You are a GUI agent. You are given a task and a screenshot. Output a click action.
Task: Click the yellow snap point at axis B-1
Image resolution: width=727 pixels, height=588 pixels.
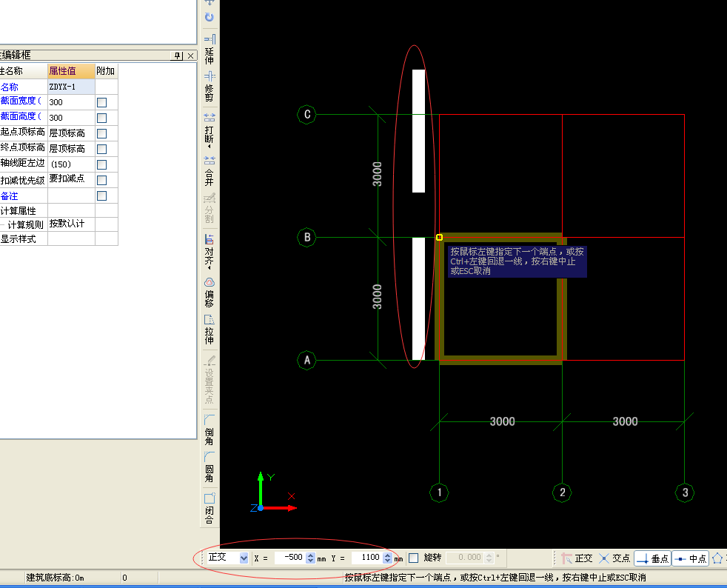(x=439, y=238)
